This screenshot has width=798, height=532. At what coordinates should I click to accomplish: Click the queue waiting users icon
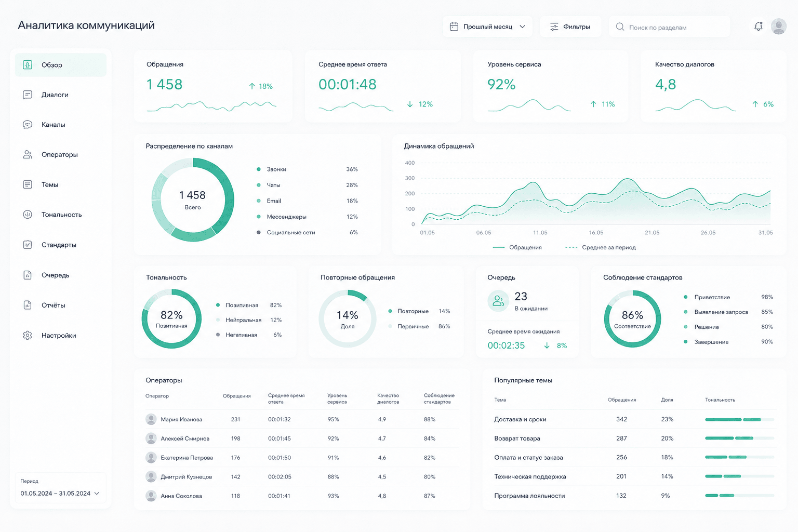tap(498, 301)
